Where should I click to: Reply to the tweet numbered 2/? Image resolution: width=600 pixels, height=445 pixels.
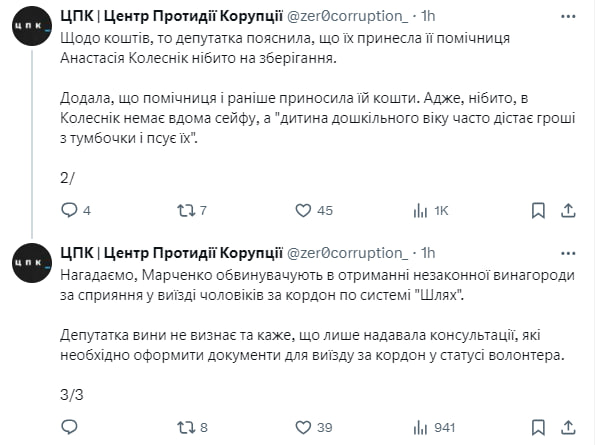coord(69,210)
